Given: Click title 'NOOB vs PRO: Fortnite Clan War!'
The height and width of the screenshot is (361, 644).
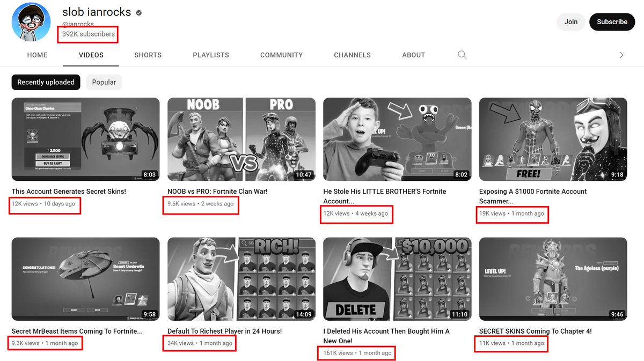Looking at the screenshot, I should pyautogui.click(x=217, y=191).
